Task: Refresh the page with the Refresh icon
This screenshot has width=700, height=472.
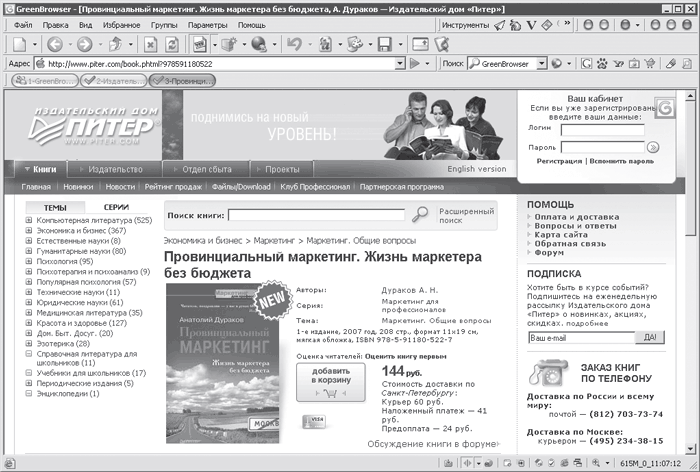Action: (x=171, y=44)
